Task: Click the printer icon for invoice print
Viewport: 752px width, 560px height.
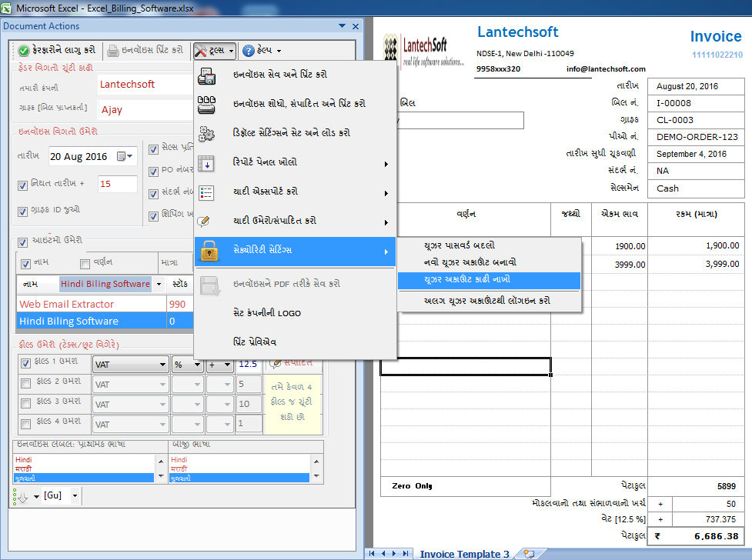Action: tap(112, 50)
